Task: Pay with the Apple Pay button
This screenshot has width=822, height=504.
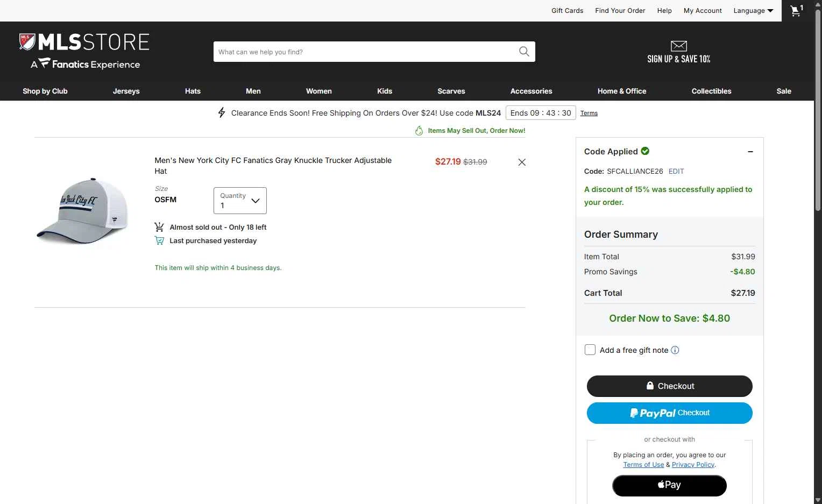Action: click(670, 485)
